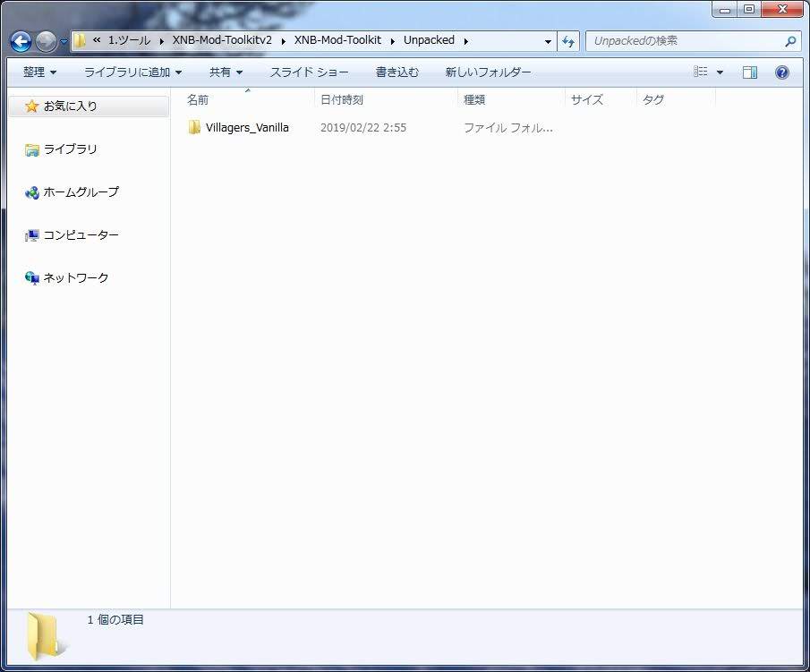
Task: Open the Villagers_Vanilla folder icon
Action: pyautogui.click(x=194, y=127)
